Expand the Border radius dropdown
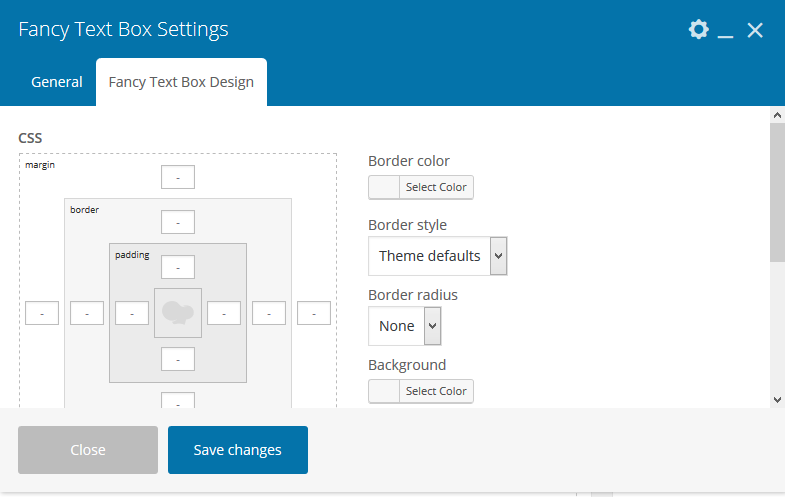Image resolution: width=785 pixels, height=497 pixels. 404,326
